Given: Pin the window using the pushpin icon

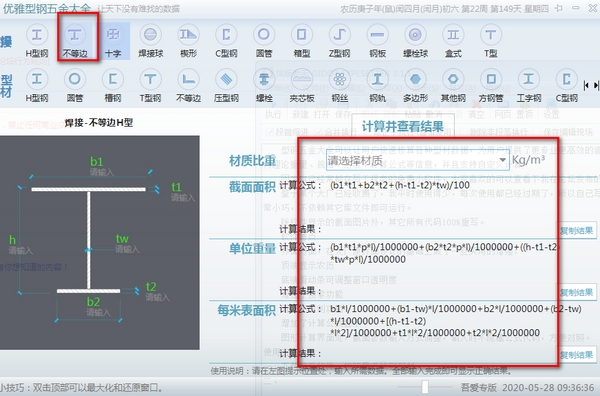Looking at the screenshot, I should [559, 8].
